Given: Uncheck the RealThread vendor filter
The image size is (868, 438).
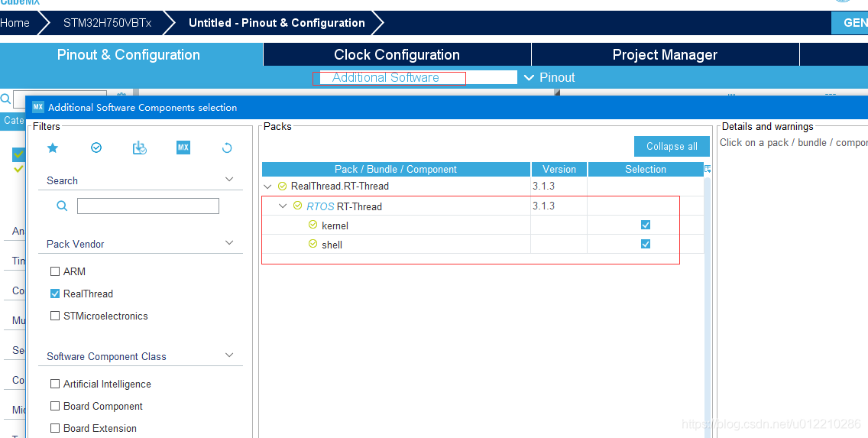Looking at the screenshot, I should (55, 294).
